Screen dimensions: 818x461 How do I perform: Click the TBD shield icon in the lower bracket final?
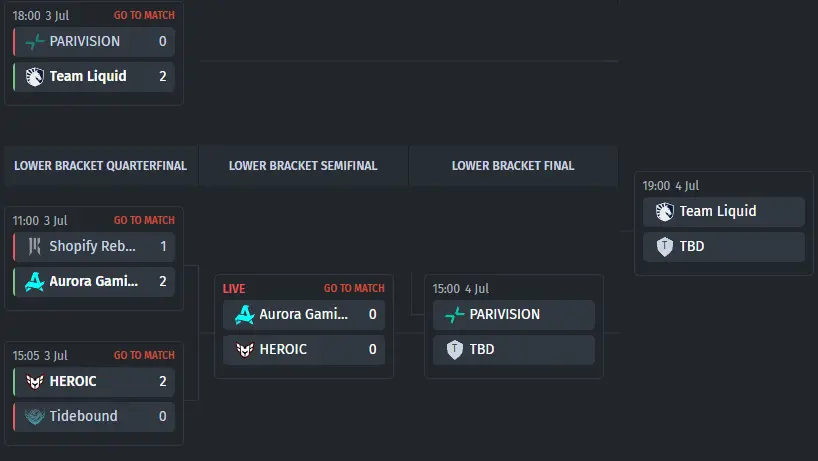[454, 349]
